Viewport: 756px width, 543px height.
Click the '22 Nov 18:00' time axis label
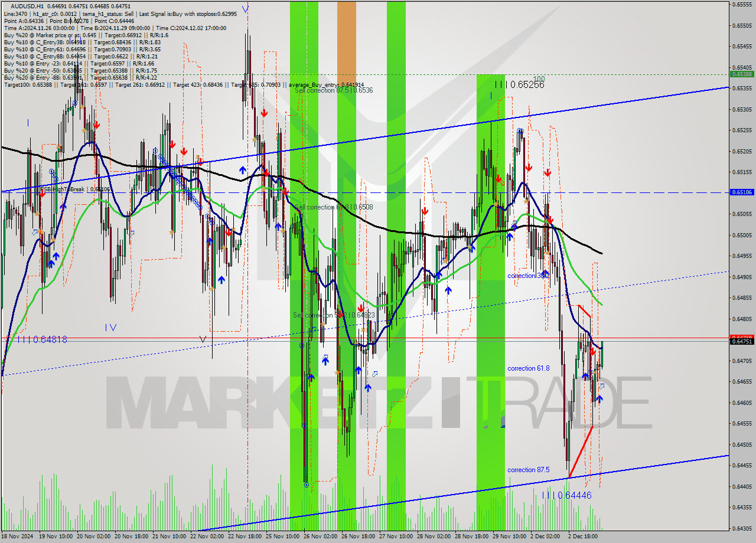pos(246,537)
